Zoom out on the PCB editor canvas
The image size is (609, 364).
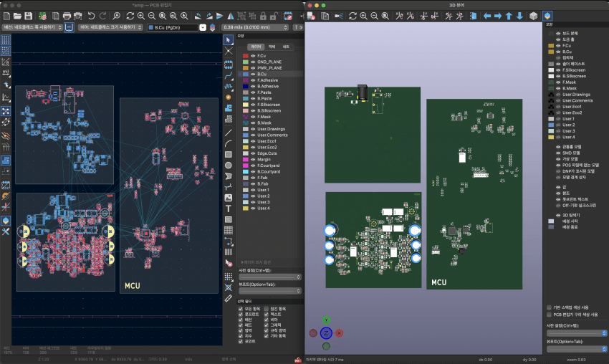(x=151, y=16)
